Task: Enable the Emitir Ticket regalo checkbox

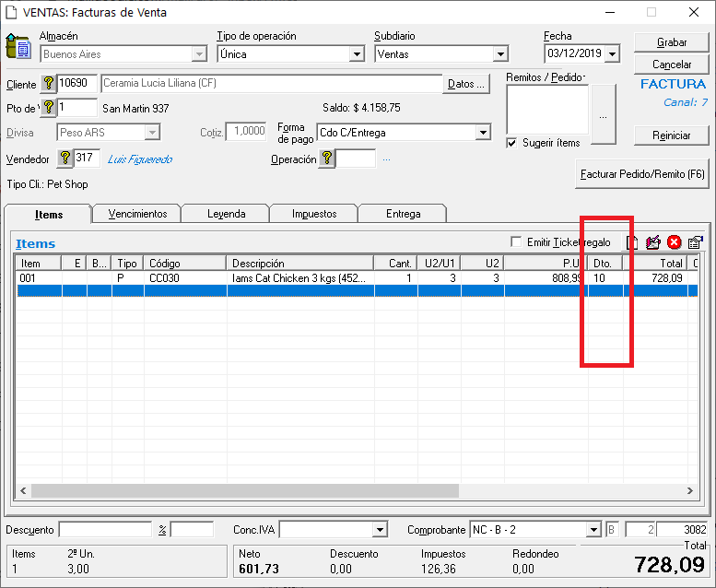Action: coord(516,242)
